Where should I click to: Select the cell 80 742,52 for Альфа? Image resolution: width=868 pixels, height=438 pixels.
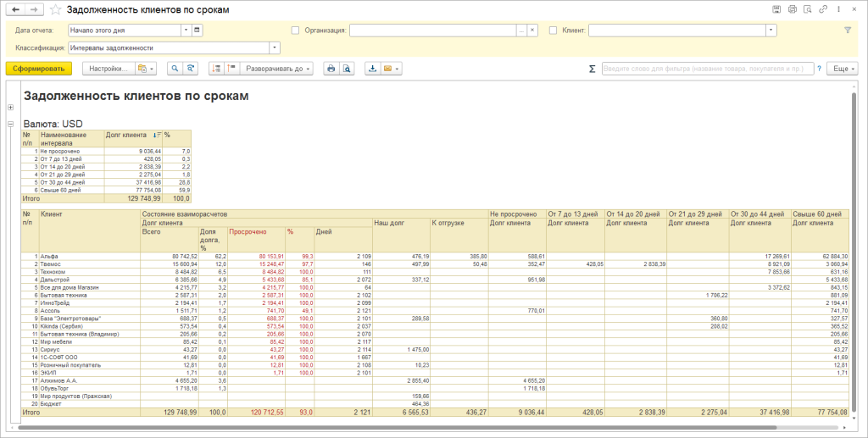click(170, 257)
